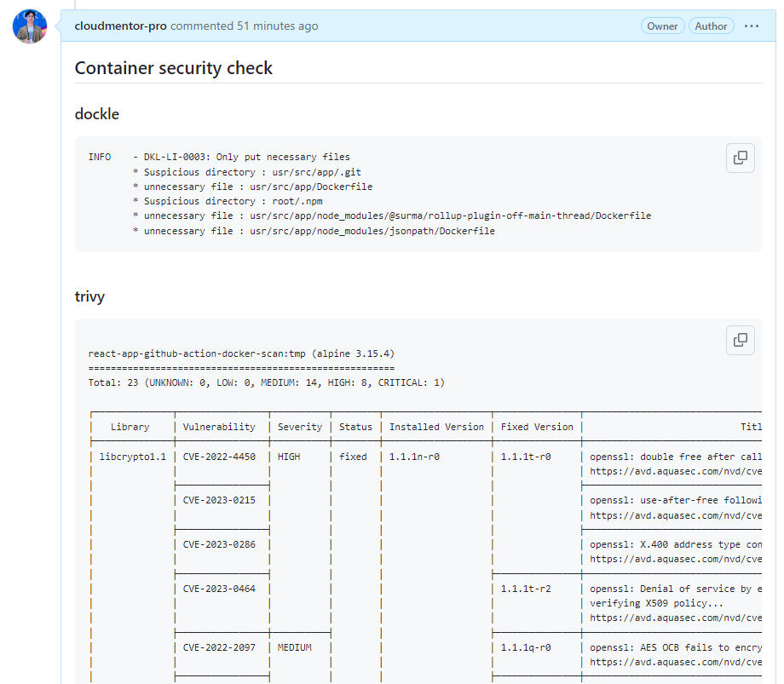Click on CVE-2023-0286 in the table
This screenshot has width=784, height=684.
point(219,544)
